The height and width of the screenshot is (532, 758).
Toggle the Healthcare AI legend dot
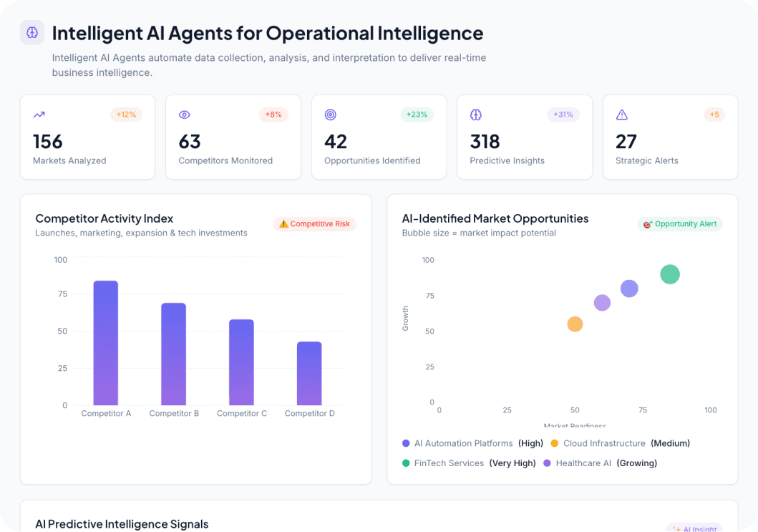(546, 463)
